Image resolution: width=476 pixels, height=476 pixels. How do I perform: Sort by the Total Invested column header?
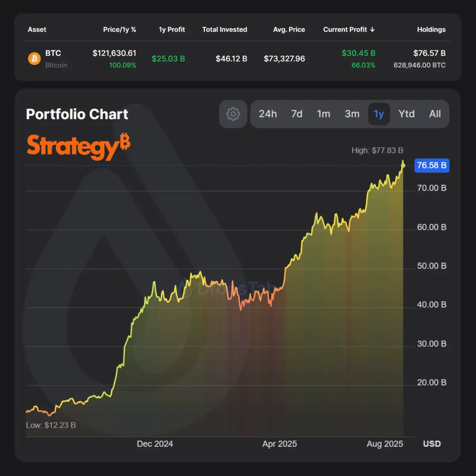coord(225,29)
